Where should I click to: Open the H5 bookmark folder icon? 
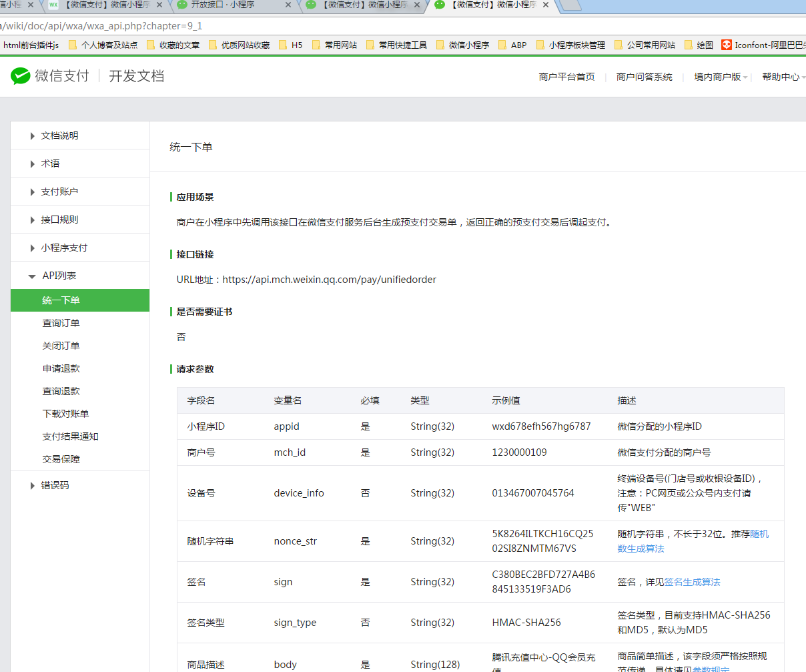click(x=283, y=45)
